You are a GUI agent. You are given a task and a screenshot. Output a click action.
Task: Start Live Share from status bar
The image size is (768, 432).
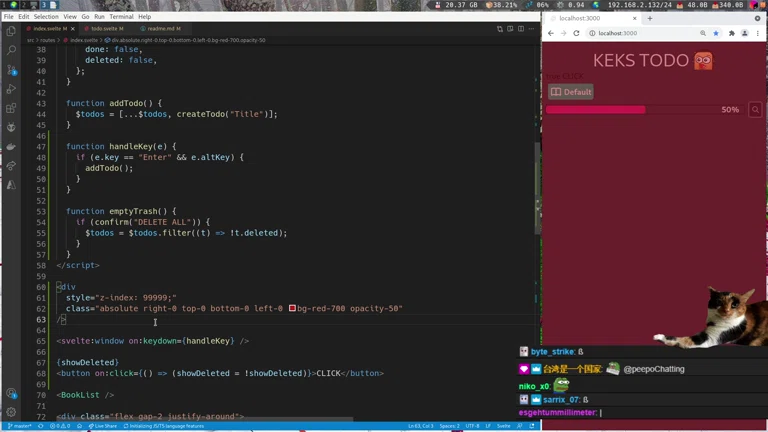click(102, 426)
